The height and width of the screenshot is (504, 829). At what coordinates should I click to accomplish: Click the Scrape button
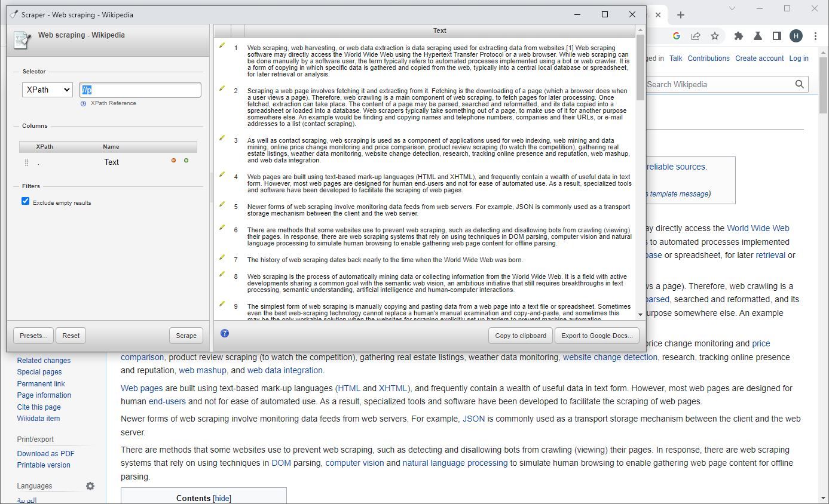[186, 336]
